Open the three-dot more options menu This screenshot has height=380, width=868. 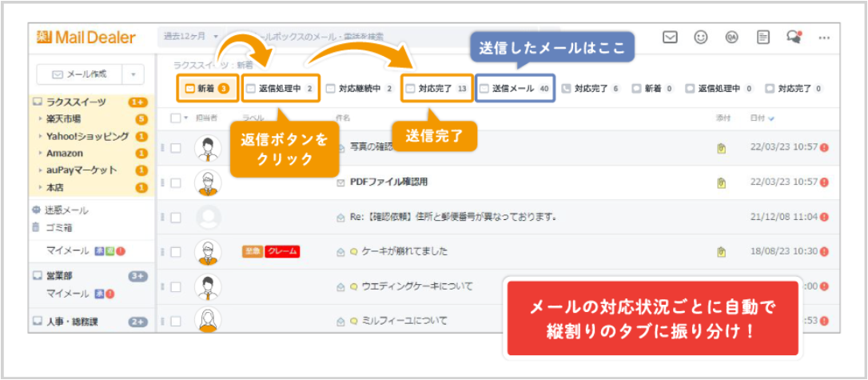[824, 38]
